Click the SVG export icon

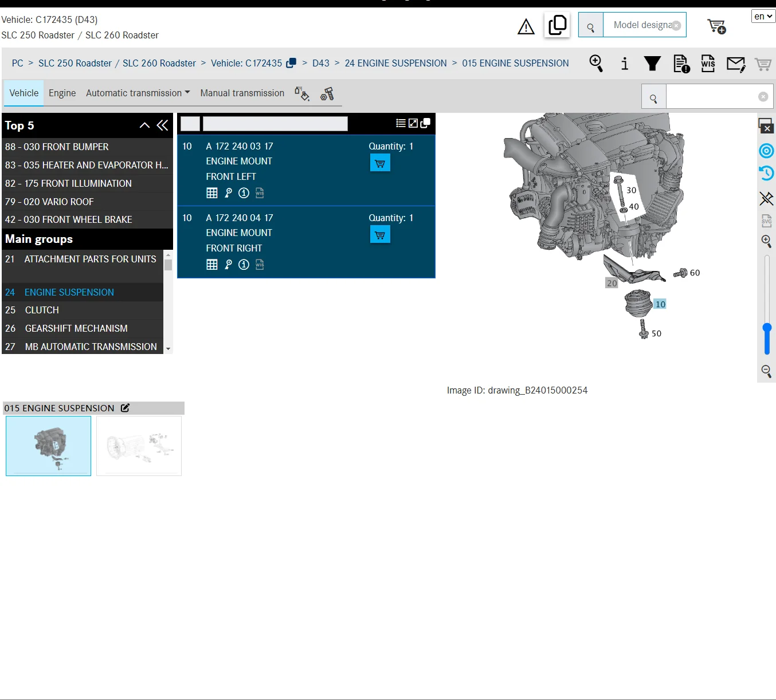click(766, 221)
